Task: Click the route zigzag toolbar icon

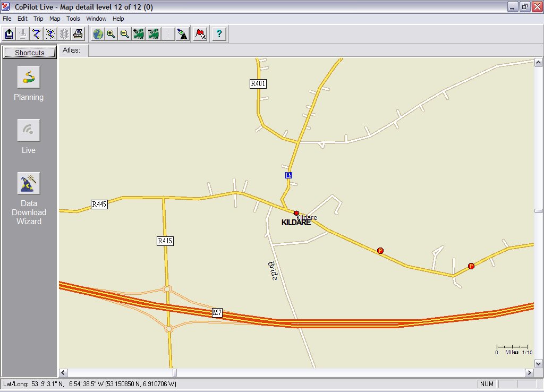Action: (x=37, y=34)
